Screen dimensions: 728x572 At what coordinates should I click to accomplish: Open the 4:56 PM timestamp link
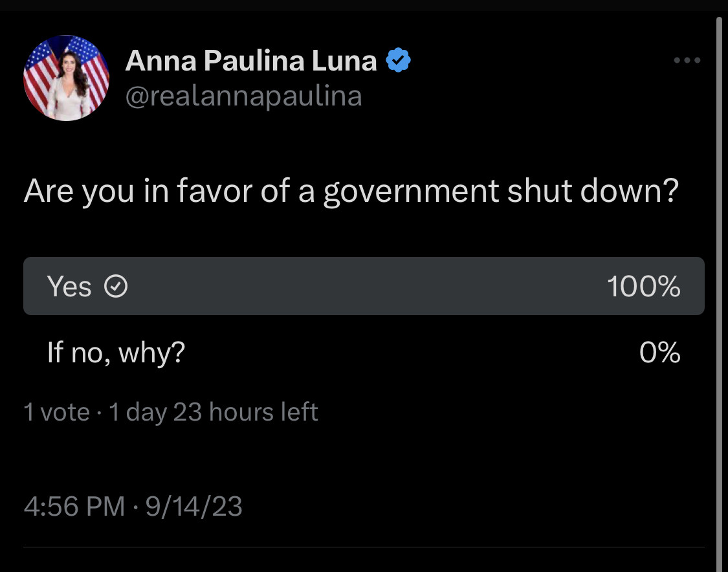pyautogui.click(x=74, y=506)
